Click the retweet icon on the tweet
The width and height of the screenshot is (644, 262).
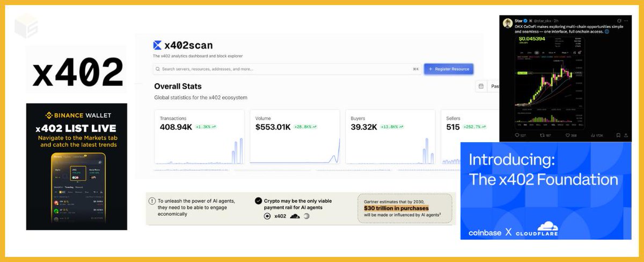tap(542, 135)
